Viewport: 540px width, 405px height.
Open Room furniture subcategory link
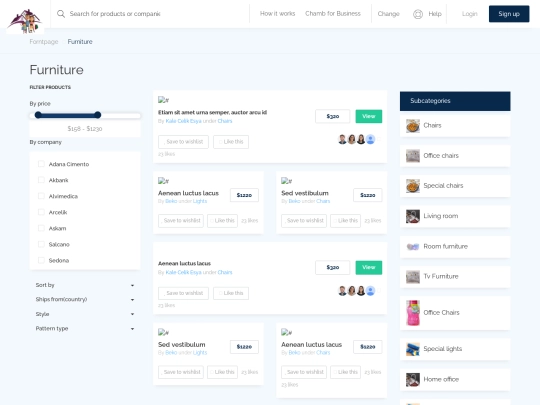click(445, 247)
